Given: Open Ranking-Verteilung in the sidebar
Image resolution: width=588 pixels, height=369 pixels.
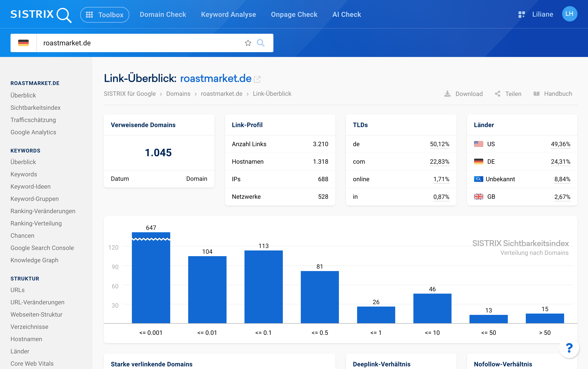Looking at the screenshot, I should coord(36,223).
